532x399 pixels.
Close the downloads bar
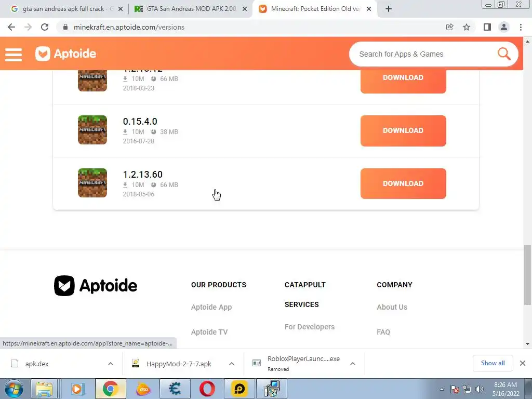click(523, 363)
